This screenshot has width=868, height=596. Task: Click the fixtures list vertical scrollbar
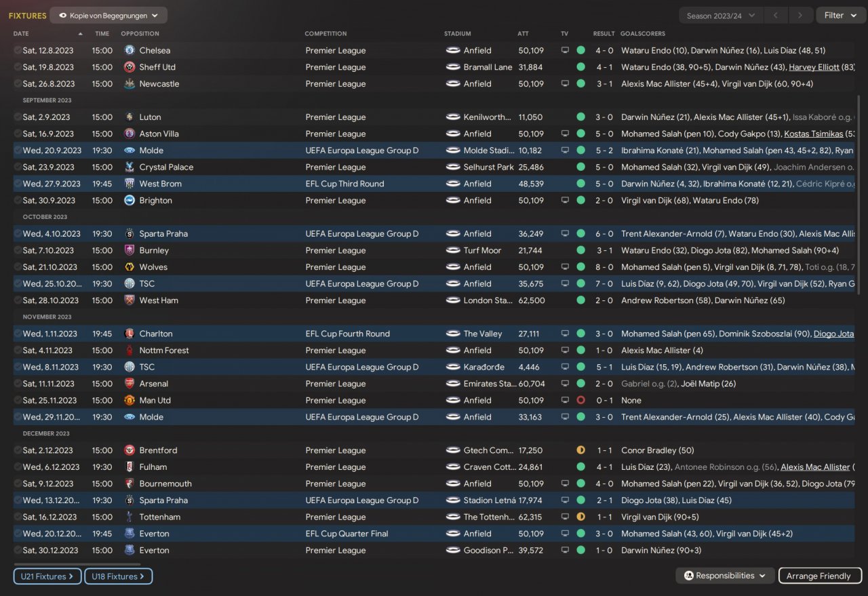click(x=859, y=195)
